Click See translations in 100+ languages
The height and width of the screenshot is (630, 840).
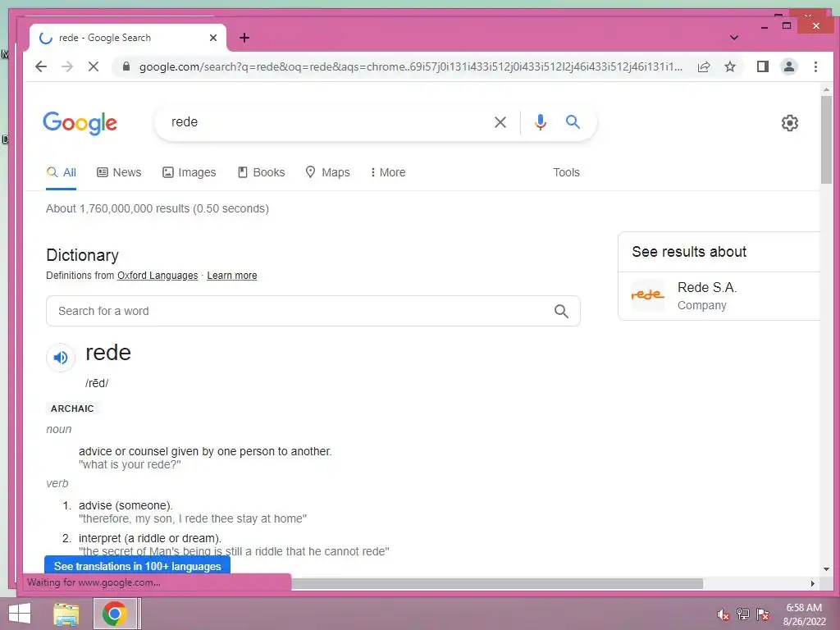coord(137,566)
